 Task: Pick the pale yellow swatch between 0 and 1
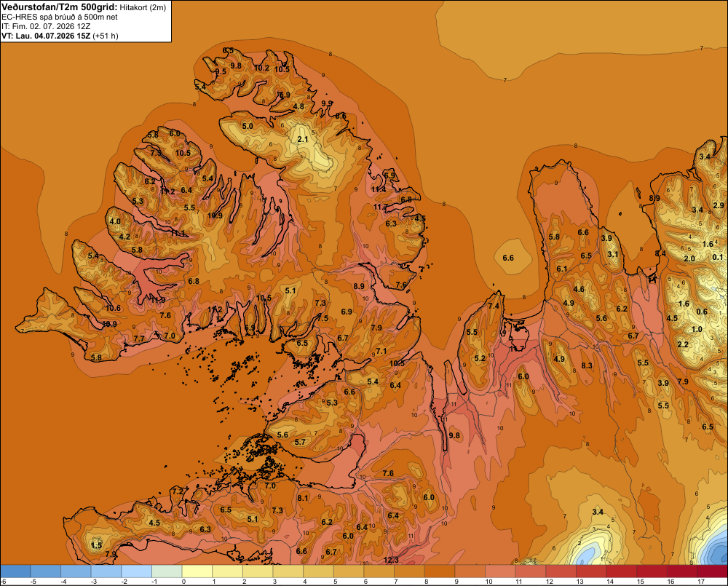coord(197,571)
